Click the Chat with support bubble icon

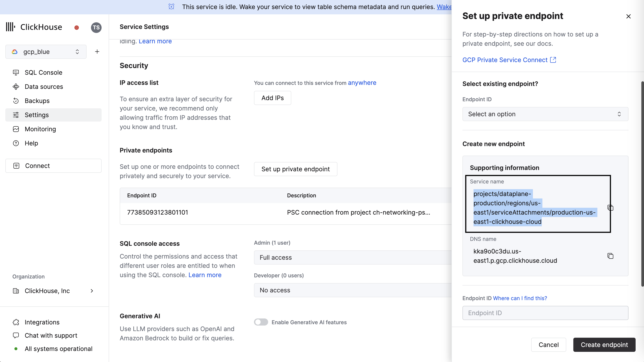point(16,335)
